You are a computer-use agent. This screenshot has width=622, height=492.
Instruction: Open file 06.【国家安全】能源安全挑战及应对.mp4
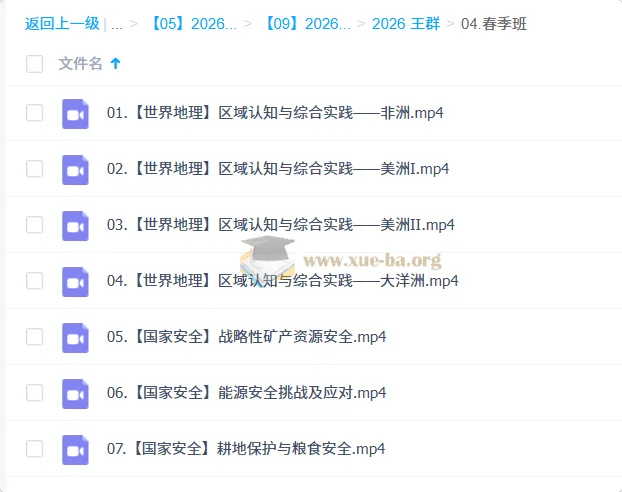click(246, 392)
